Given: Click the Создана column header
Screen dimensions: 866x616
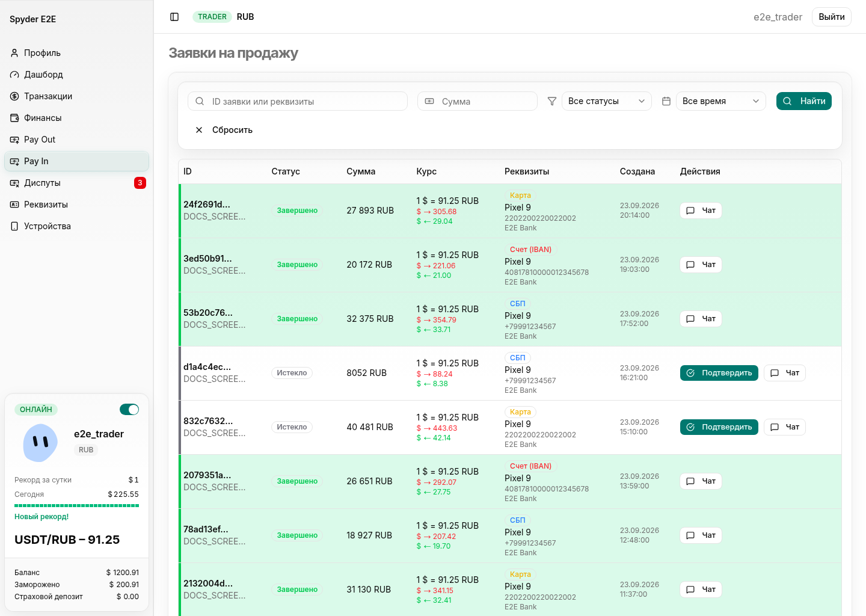Looking at the screenshot, I should point(637,171).
